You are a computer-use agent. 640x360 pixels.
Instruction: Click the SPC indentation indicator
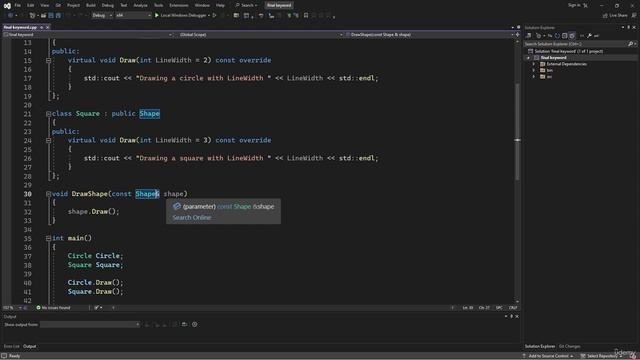point(499,308)
